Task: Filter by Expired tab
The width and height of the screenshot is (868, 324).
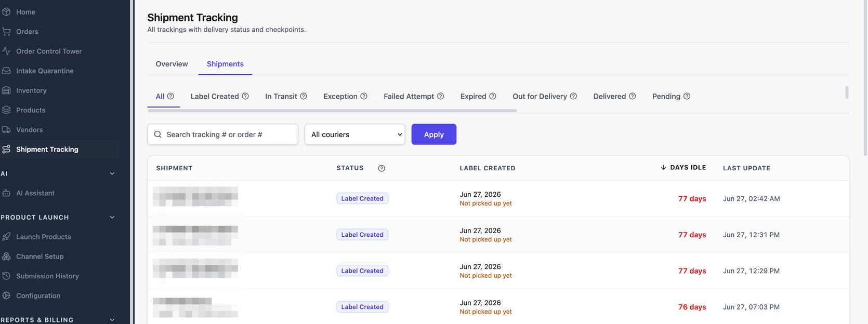Action: [x=478, y=97]
